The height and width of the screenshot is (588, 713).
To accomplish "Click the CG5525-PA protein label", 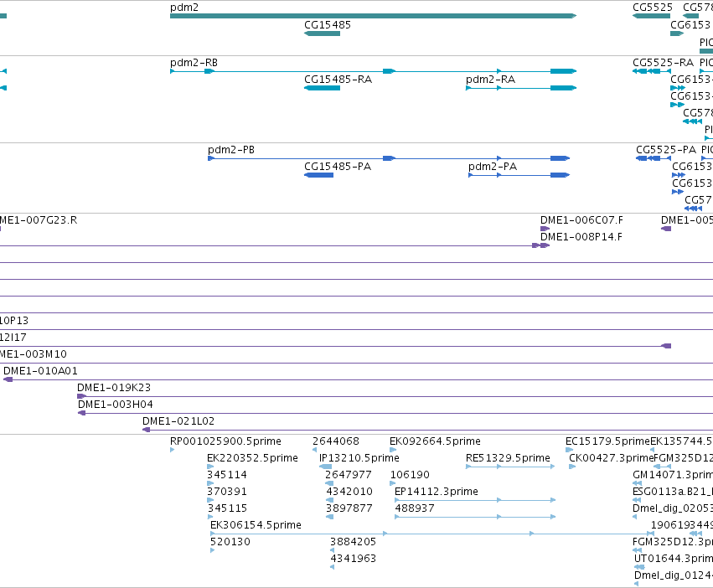I will coord(666,150).
